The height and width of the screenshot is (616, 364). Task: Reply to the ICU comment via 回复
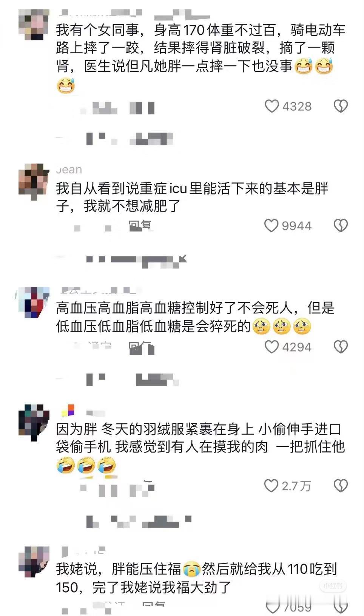pyautogui.click(x=140, y=226)
